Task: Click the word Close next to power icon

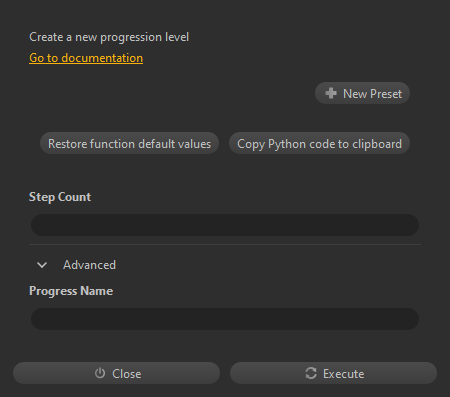Action: pos(127,374)
